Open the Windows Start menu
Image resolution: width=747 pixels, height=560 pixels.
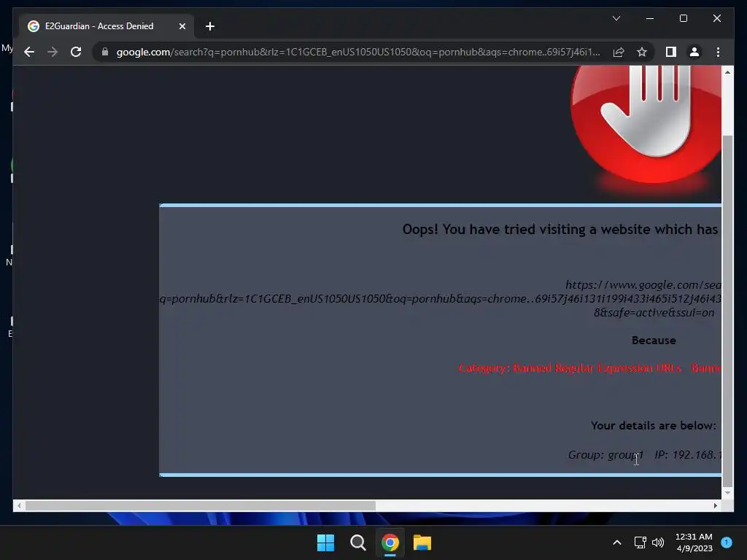pos(326,542)
